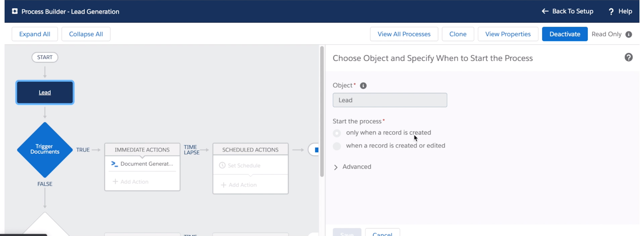This screenshot has height=236, width=644.
Task: Click the clock icon next to Set Schedule
Action: (222, 166)
